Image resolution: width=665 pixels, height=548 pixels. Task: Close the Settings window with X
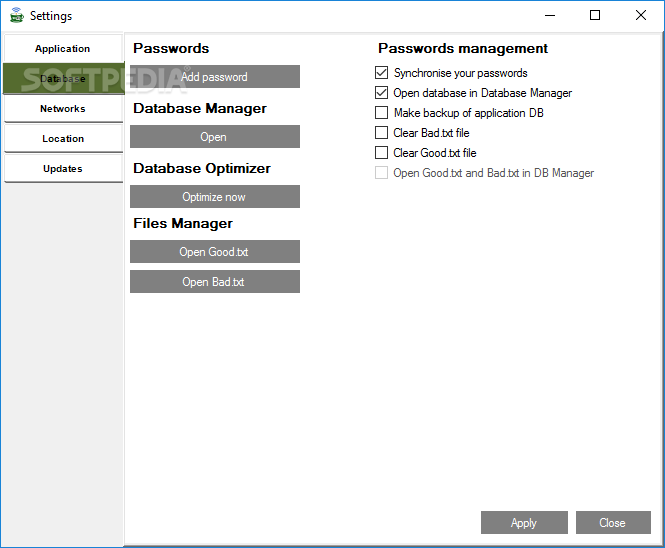(x=640, y=16)
